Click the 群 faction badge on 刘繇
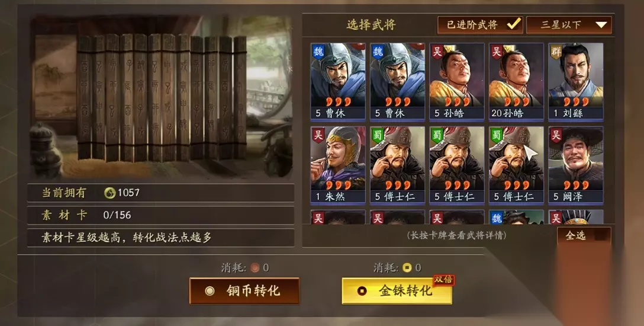 (x=556, y=52)
